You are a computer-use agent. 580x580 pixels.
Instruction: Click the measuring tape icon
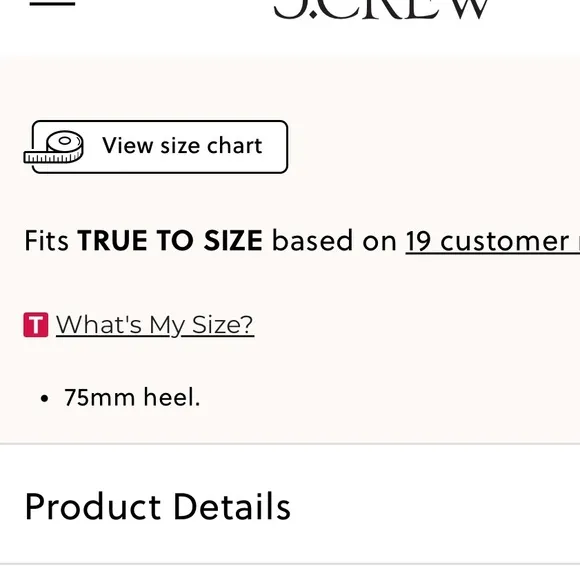(54, 147)
